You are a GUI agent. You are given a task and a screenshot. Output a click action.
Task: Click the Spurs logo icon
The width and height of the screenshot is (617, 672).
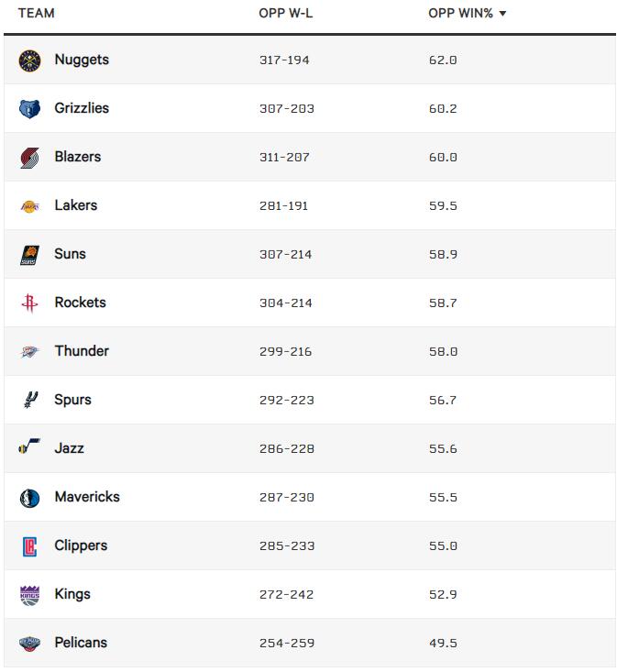[x=29, y=401]
